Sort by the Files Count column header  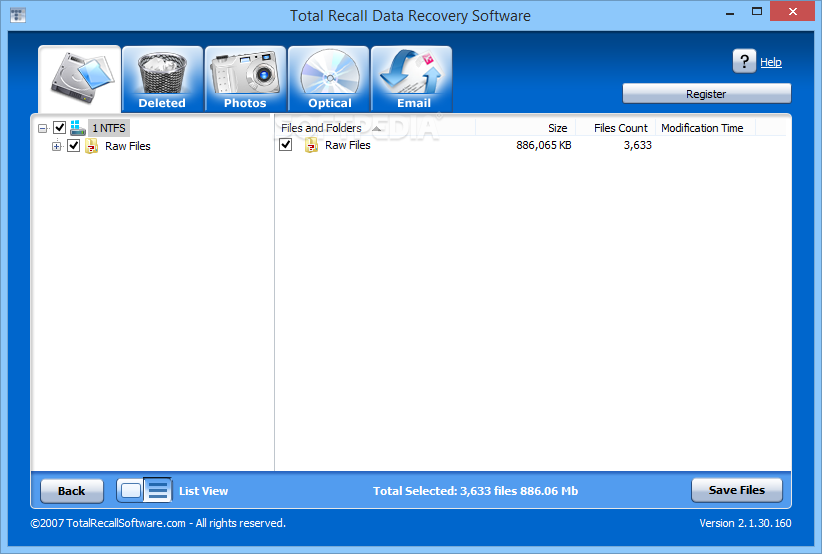click(615, 128)
